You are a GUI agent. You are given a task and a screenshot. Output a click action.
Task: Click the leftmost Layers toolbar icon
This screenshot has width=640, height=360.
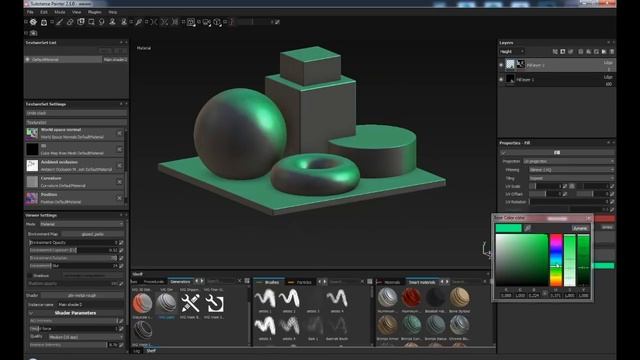point(555,52)
